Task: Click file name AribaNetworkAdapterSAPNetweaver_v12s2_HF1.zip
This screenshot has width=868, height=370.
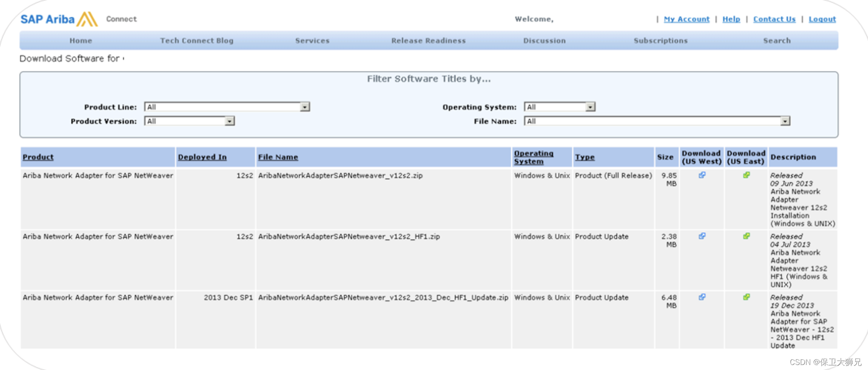Action: click(x=349, y=236)
